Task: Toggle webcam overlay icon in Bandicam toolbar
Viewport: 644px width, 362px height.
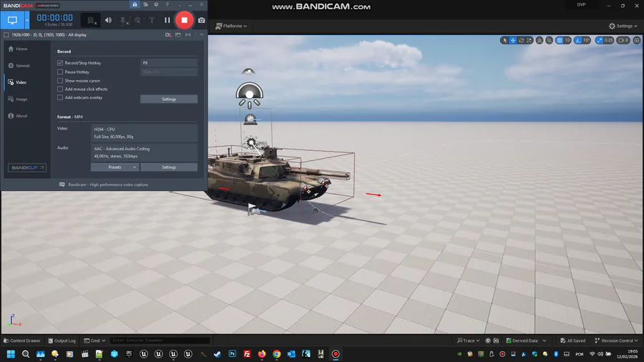Action: click(x=91, y=20)
